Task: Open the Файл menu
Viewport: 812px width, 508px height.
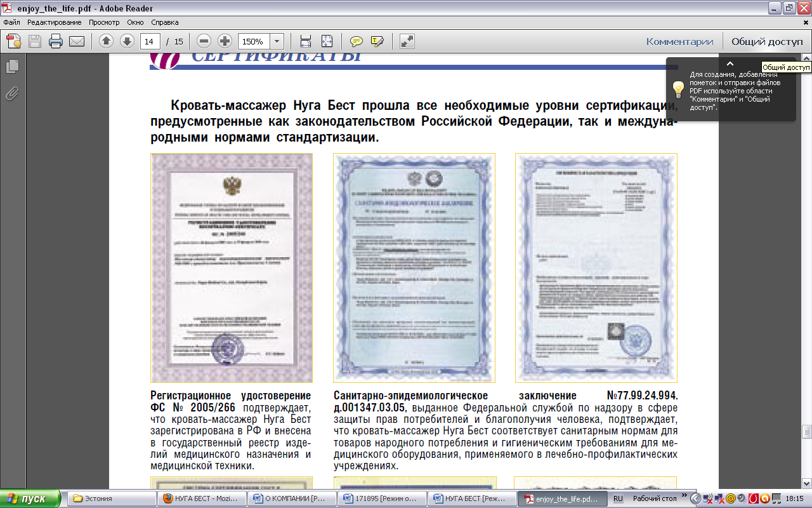Action: tap(11, 22)
